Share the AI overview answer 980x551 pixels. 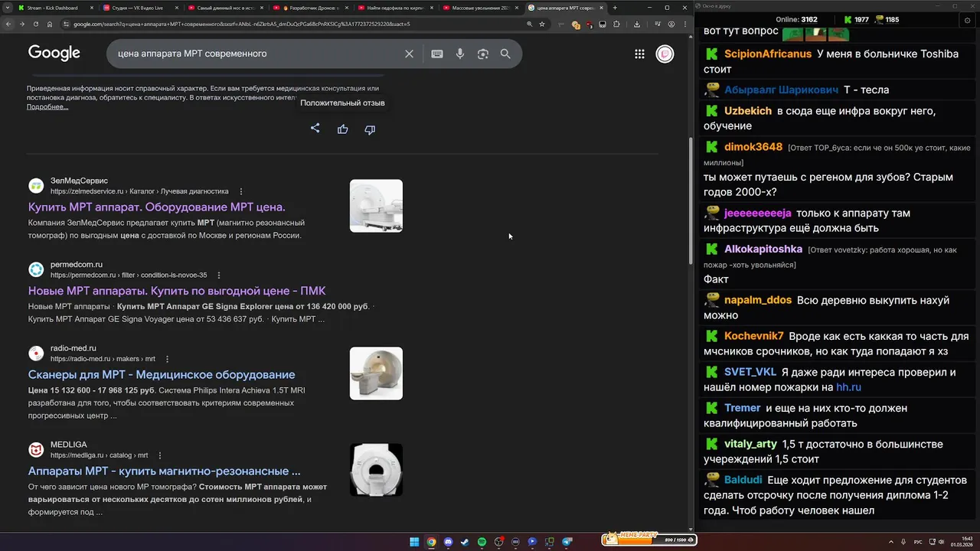(315, 129)
